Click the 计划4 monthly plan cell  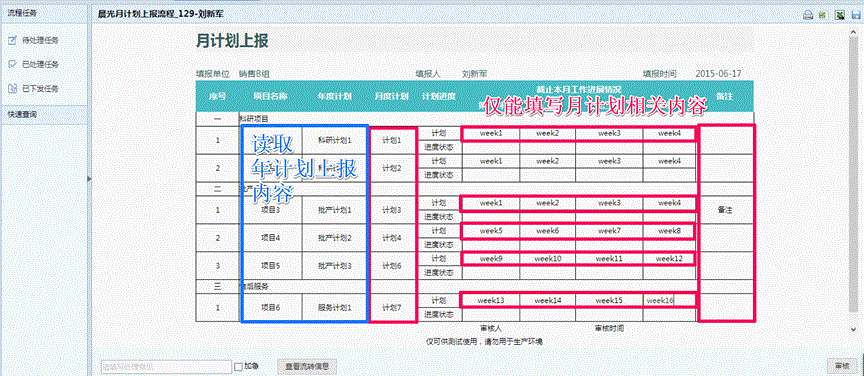click(x=392, y=238)
